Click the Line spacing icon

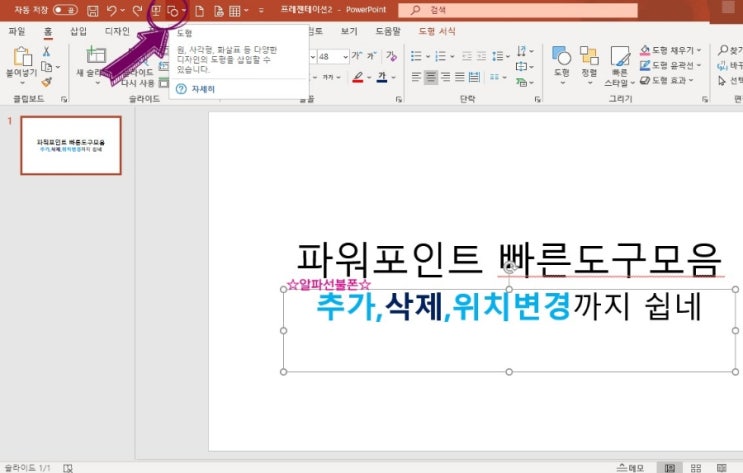click(x=498, y=56)
